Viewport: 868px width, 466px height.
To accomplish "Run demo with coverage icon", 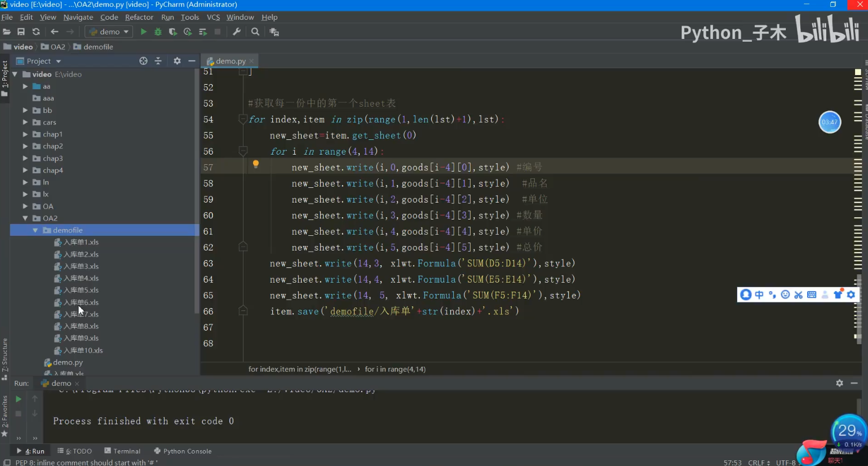I will click(172, 32).
